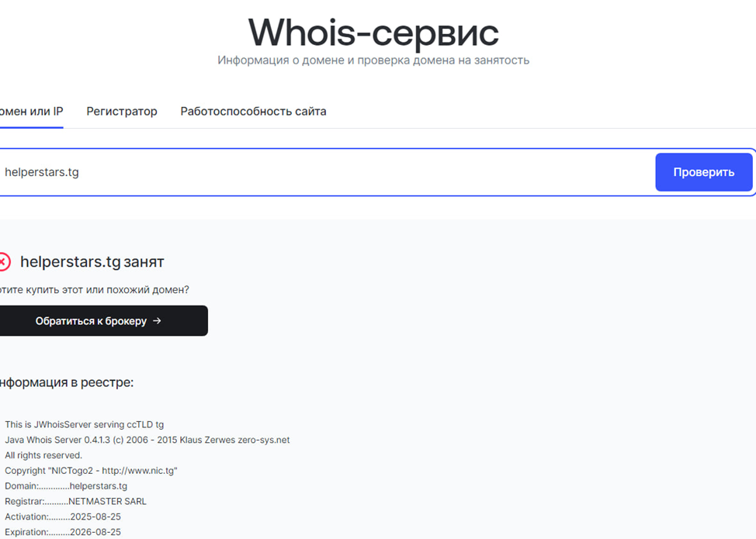Switch to the Регистратор tab

coord(122,111)
